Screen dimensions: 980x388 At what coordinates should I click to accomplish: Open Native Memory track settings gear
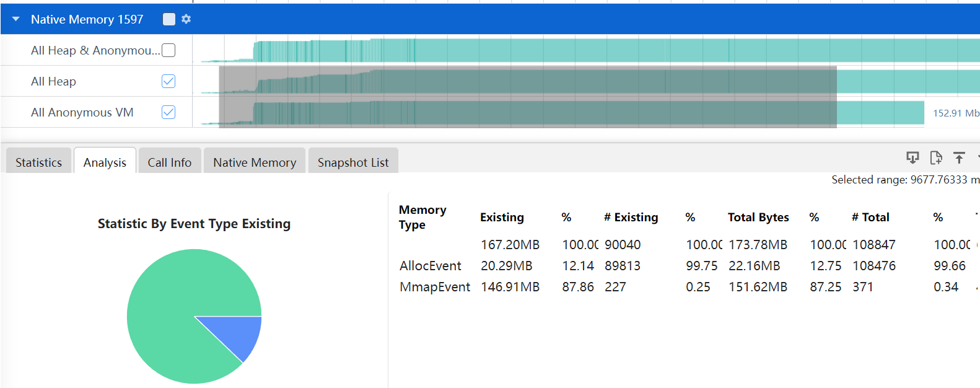click(x=186, y=19)
